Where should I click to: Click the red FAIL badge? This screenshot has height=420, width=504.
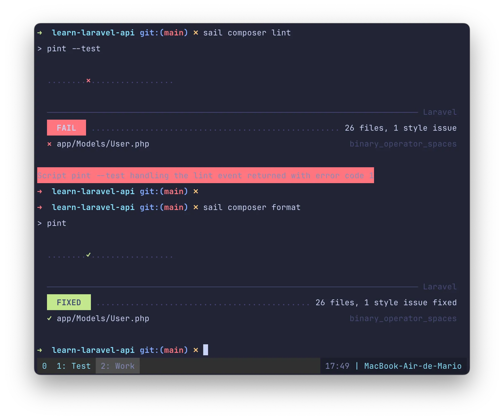tap(67, 128)
